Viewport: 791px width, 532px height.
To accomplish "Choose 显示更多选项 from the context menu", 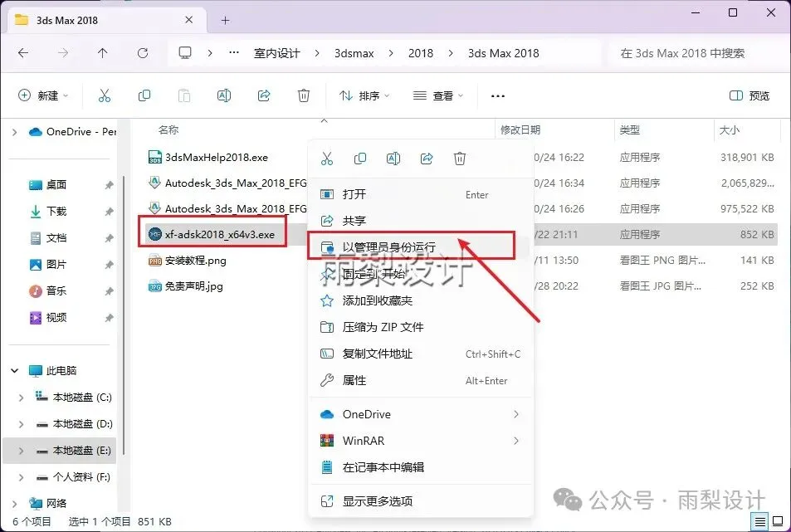I will tap(421, 501).
